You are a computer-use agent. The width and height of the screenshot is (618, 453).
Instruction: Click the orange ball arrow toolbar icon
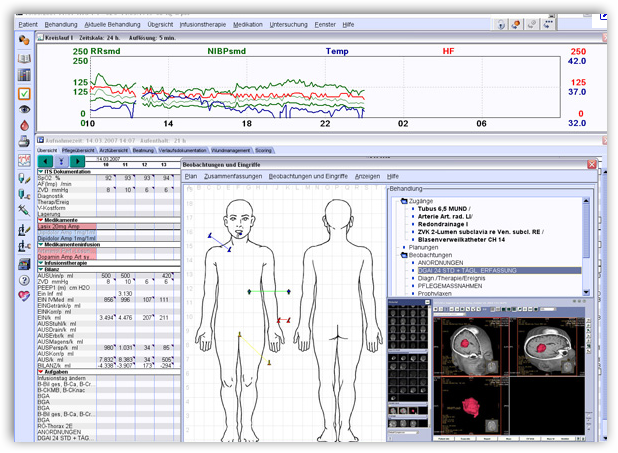click(x=516, y=24)
